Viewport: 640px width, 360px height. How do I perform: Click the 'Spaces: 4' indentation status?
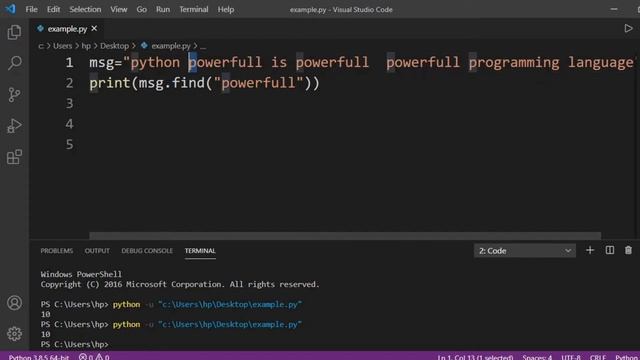pyautogui.click(x=537, y=357)
